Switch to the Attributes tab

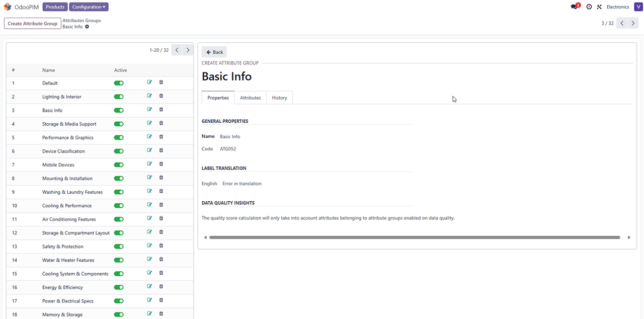pos(250,98)
